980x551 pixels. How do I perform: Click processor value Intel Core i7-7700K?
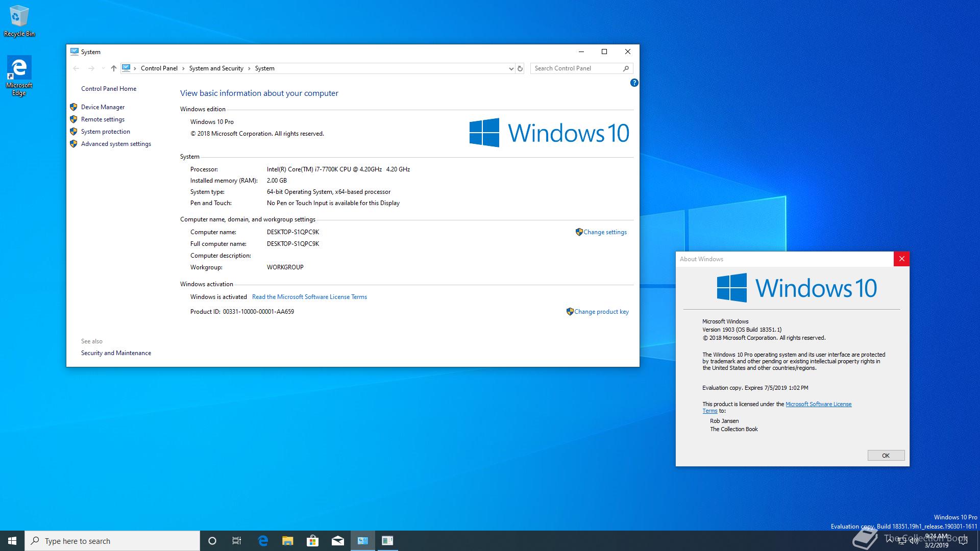pos(338,169)
